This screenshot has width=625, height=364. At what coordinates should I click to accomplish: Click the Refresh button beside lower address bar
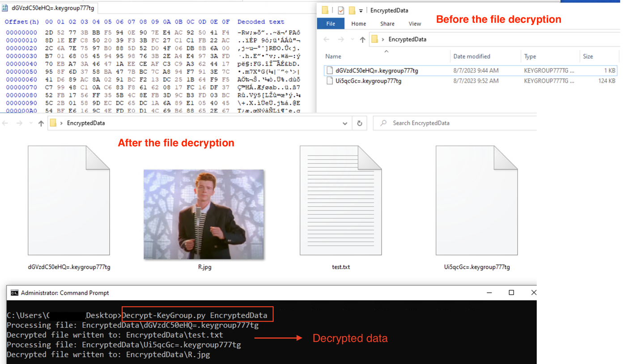[359, 123]
